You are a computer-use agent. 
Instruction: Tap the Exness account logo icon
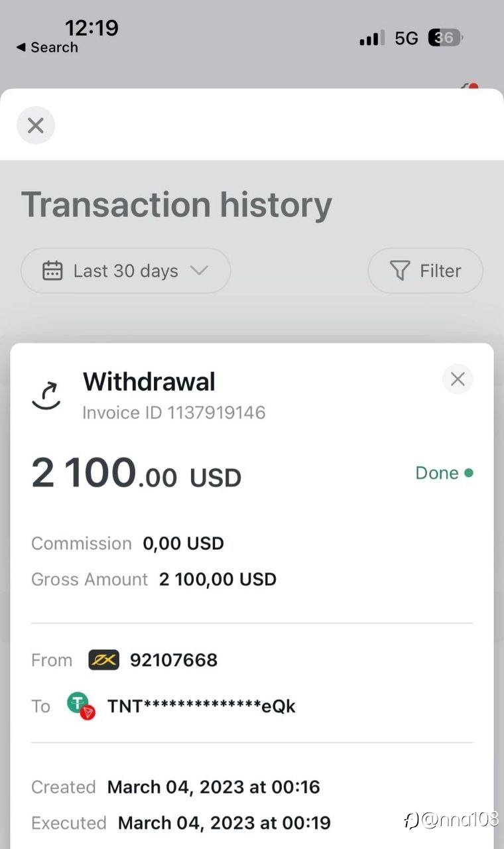pos(104,660)
